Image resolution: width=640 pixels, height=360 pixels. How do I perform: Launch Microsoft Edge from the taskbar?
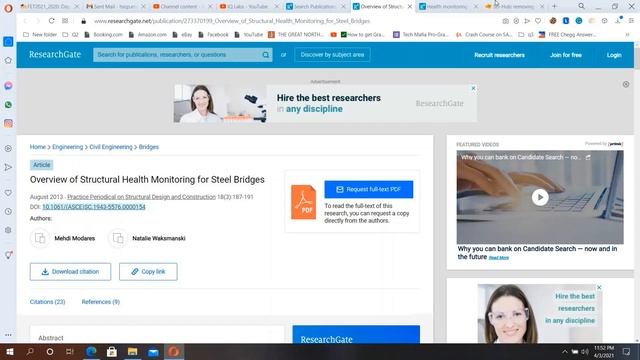91,351
